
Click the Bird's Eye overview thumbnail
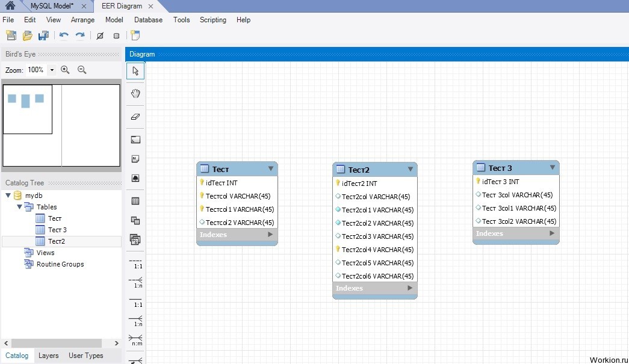(x=61, y=125)
